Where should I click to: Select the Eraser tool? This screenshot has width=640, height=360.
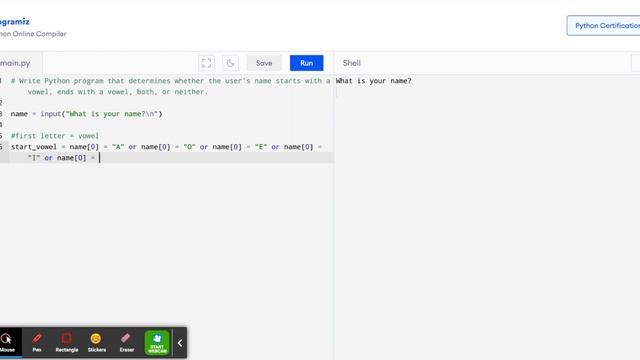click(x=127, y=342)
